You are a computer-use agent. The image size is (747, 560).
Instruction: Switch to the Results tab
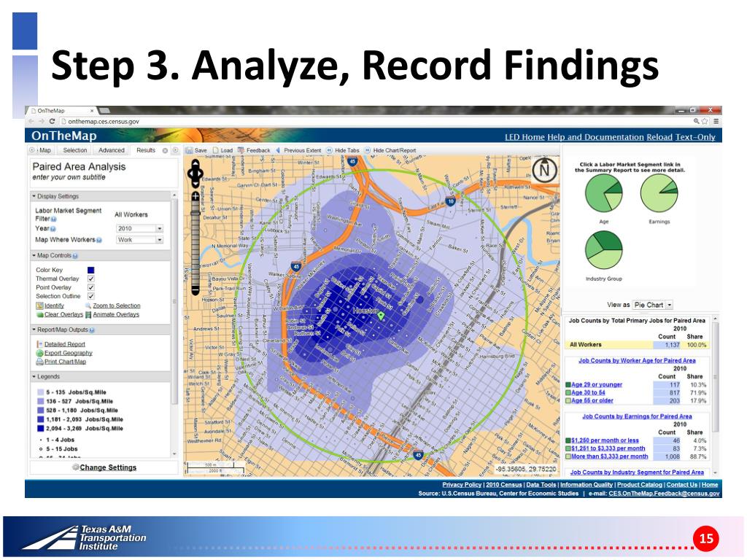146,150
